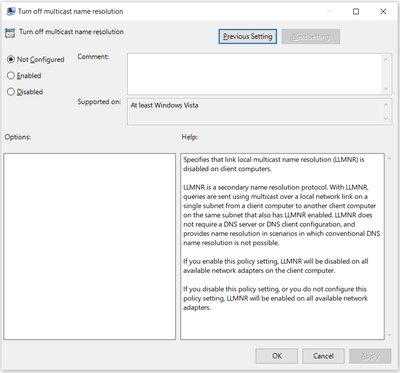Maximize the policy setting window
The width and height of the screenshot is (400, 373).
pyautogui.click(x=356, y=12)
